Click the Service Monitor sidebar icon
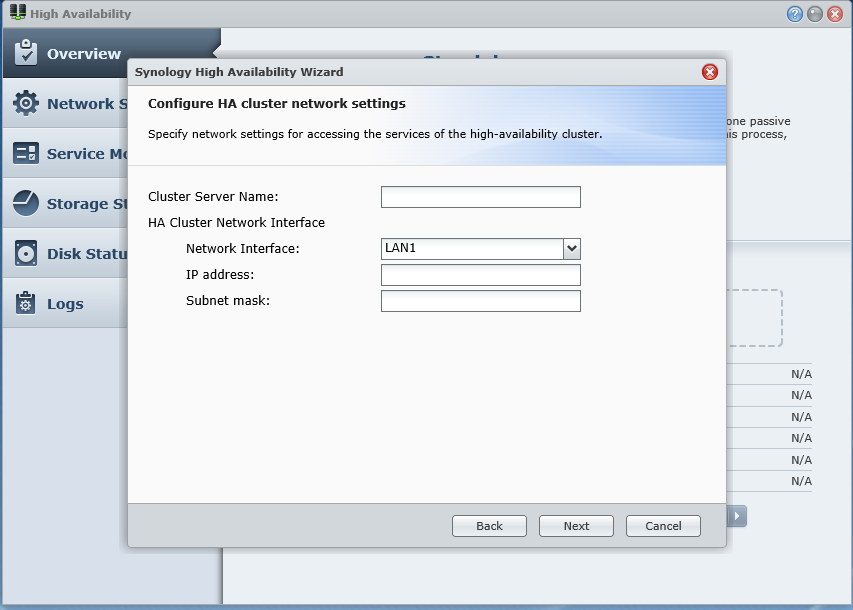The image size is (853, 610). click(x=26, y=153)
